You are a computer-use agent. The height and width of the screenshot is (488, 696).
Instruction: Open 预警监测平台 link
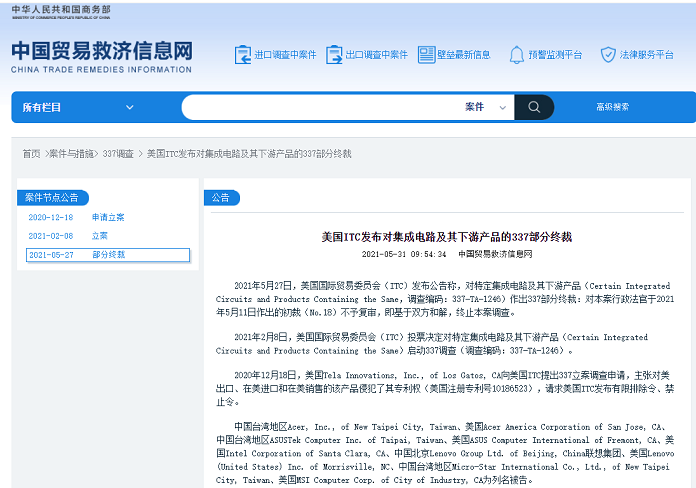point(555,55)
